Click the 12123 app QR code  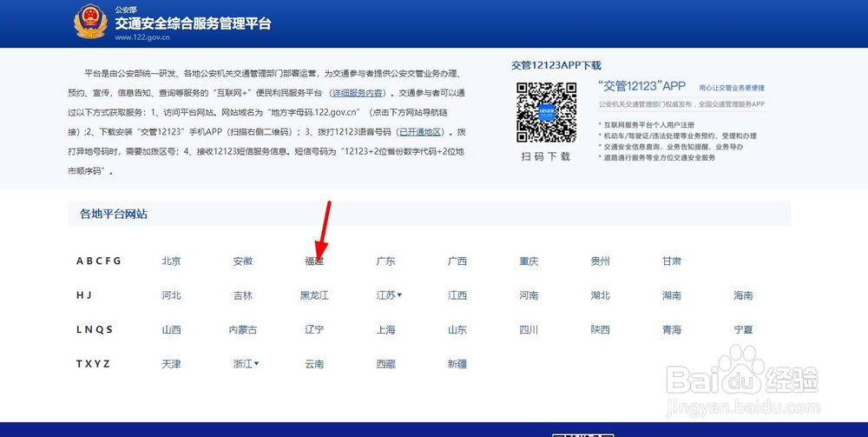[546, 112]
